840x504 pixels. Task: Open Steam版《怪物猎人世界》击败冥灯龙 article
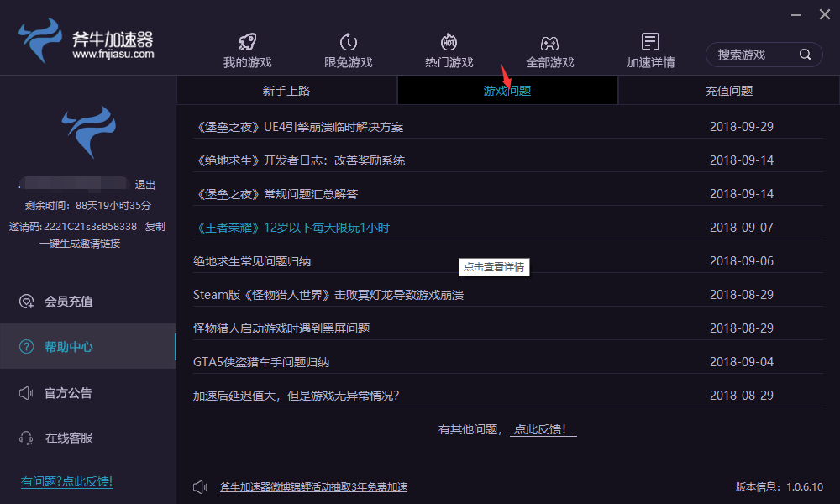(x=328, y=295)
